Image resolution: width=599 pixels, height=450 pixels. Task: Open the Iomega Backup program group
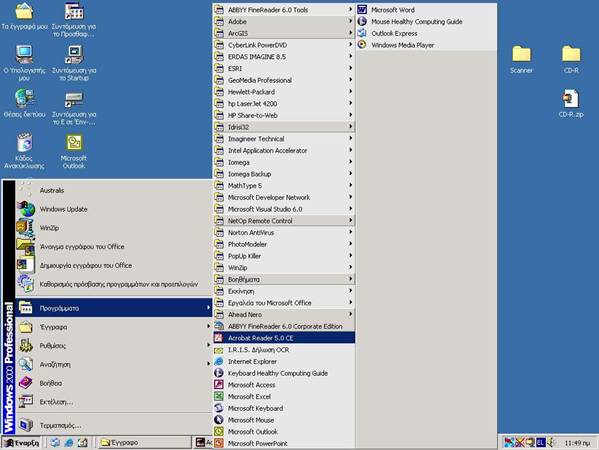(284, 174)
